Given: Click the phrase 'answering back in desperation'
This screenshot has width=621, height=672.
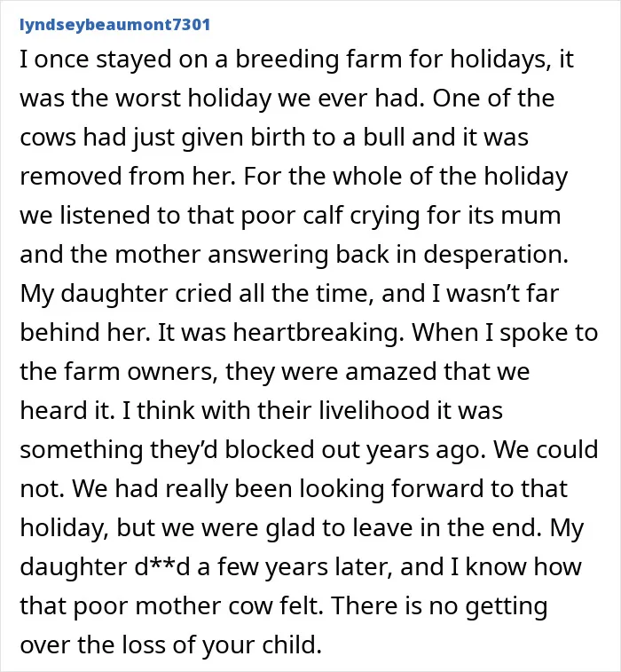Looking at the screenshot, I should coord(388,255).
